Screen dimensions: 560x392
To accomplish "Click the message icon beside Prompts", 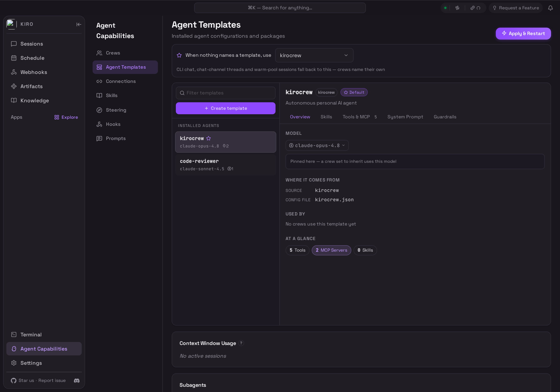I will coord(99,138).
